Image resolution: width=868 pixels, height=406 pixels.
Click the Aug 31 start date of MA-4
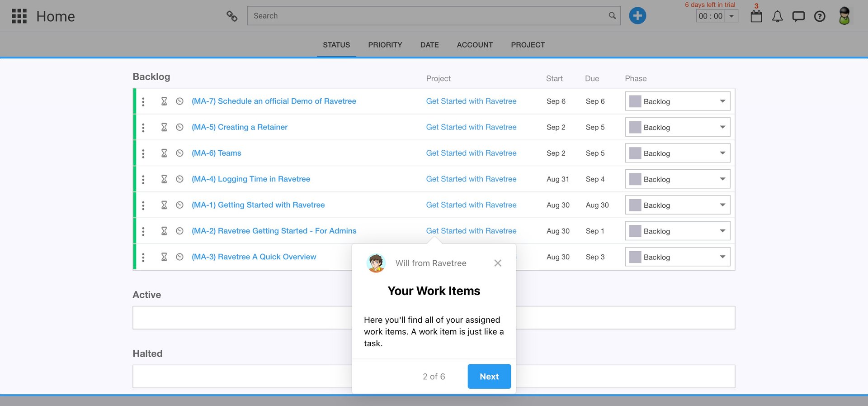(558, 179)
